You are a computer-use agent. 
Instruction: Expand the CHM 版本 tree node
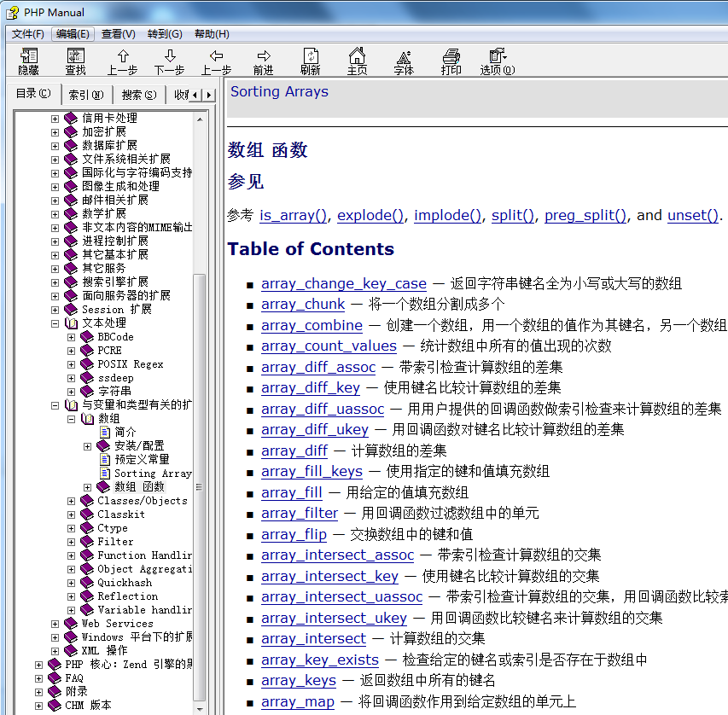38,706
